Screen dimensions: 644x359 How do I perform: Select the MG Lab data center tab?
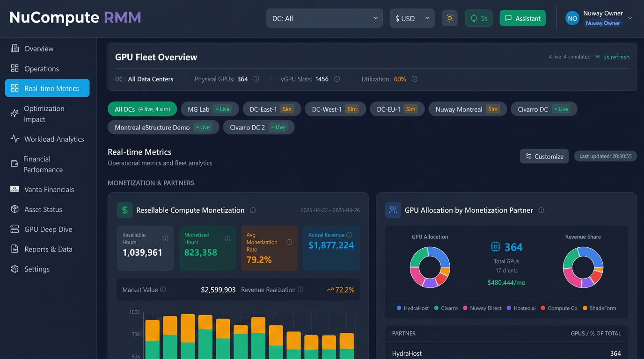210,109
